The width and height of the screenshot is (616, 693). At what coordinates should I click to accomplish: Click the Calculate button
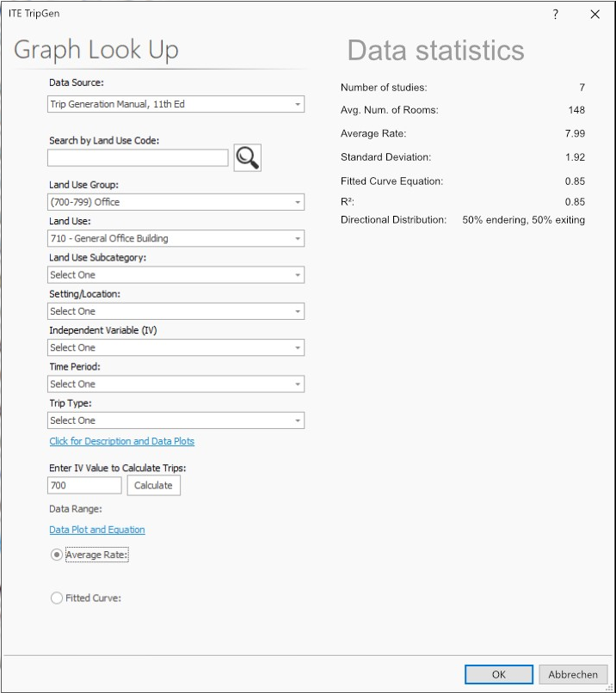pyautogui.click(x=153, y=486)
